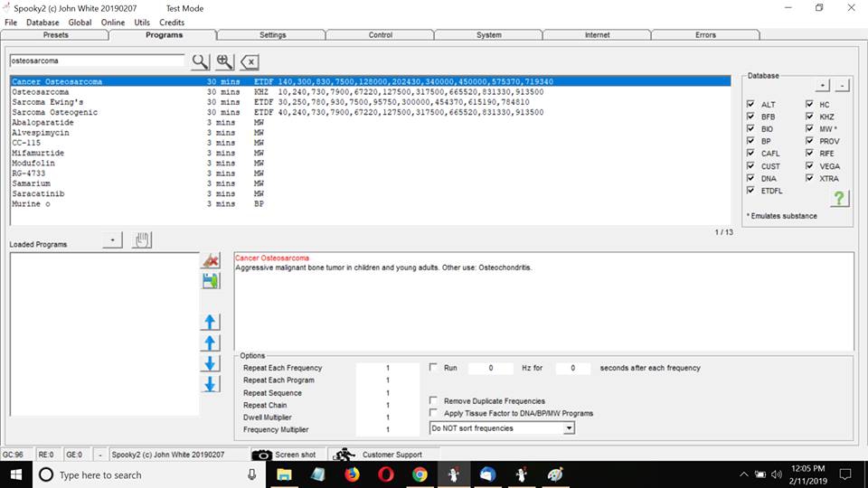Toggle the XTRA database checkbox

click(810, 178)
